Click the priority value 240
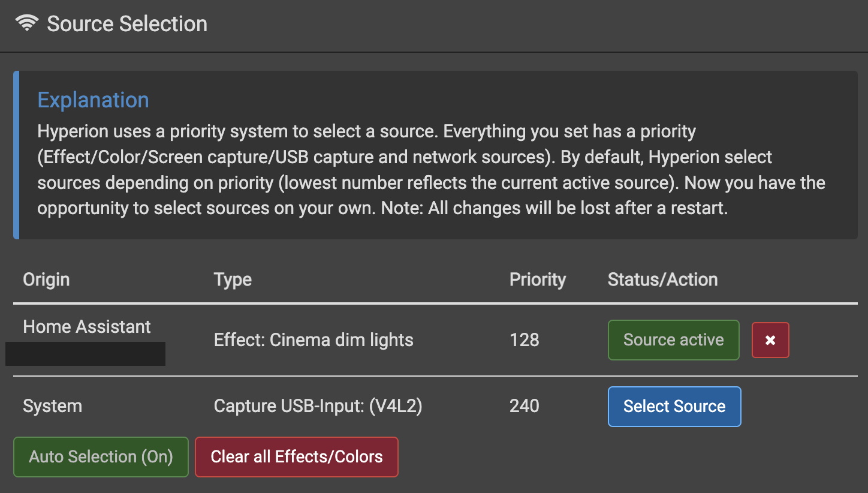 click(x=524, y=406)
